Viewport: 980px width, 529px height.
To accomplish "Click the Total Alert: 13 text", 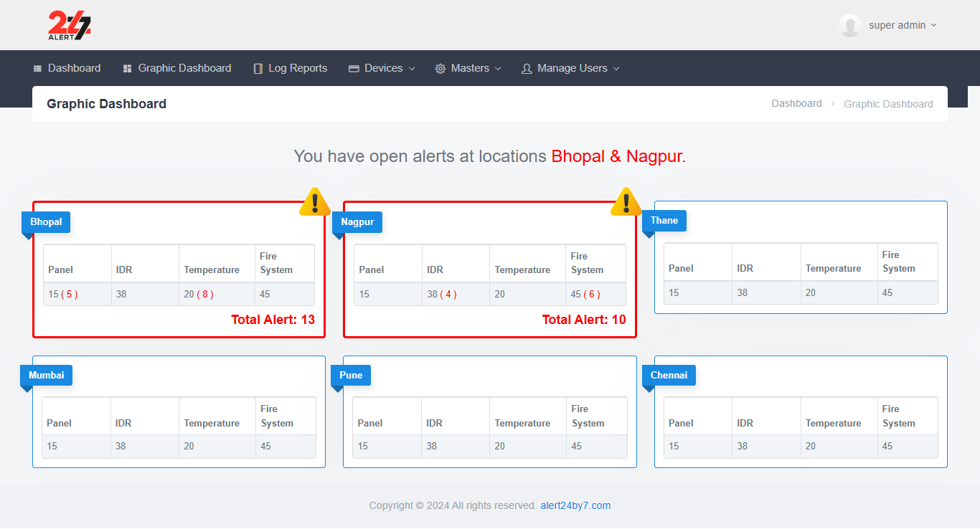I will pyautogui.click(x=273, y=320).
